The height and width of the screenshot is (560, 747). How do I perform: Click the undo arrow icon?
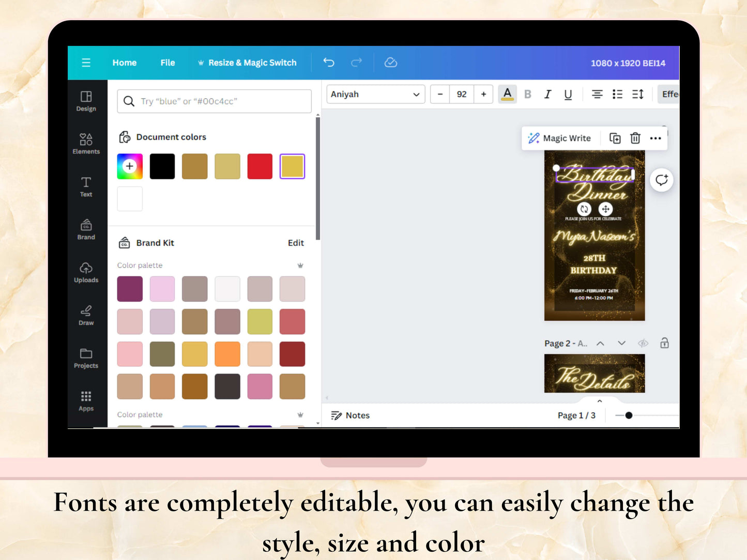[x=329, y=63]
